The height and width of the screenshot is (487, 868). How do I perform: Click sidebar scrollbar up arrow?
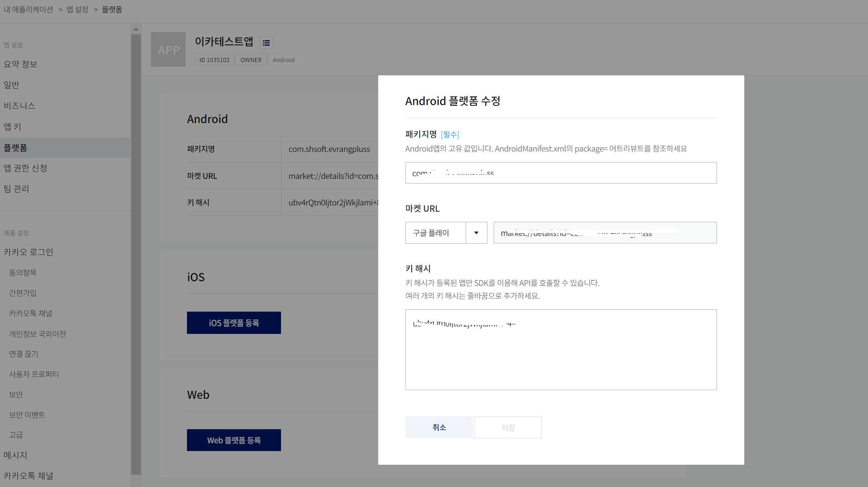[x=136, y=29]
